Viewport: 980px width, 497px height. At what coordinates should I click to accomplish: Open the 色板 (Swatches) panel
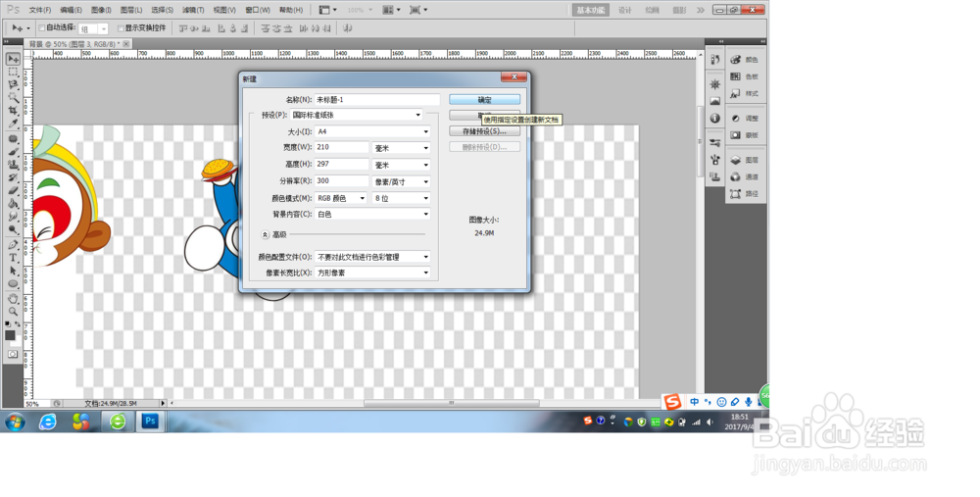point(745,76)
